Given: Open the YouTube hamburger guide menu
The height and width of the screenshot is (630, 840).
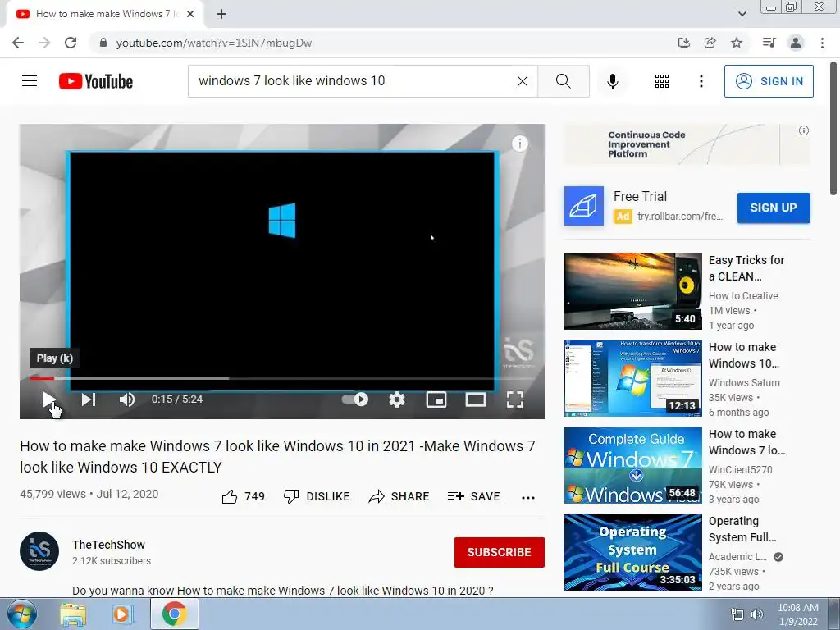Looking at the screenshot, I should point(30,81).
